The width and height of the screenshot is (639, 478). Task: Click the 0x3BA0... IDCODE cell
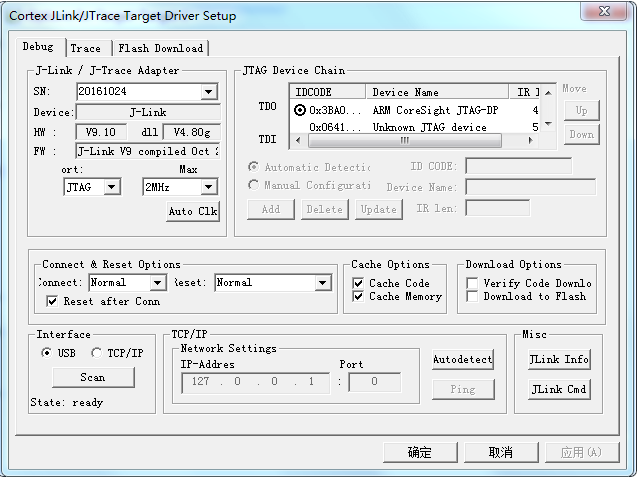335,110
